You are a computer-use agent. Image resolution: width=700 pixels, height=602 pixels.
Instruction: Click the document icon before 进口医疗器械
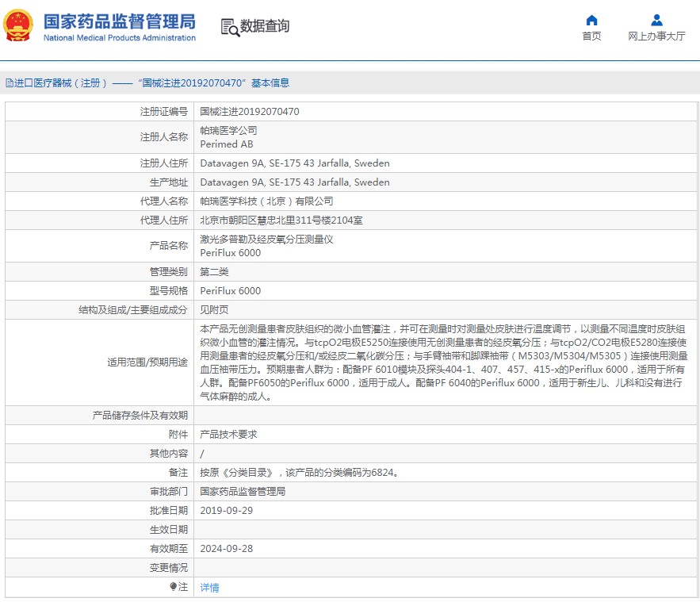10,83
